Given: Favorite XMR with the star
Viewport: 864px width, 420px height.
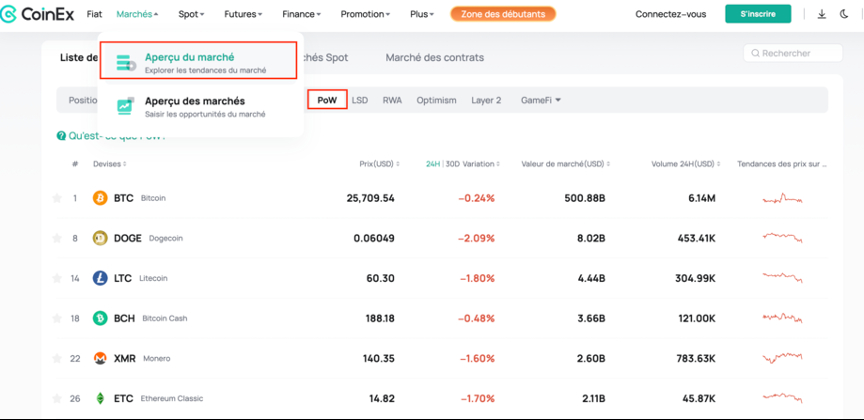Looking at the screenshot, I should tap(57, 358).
